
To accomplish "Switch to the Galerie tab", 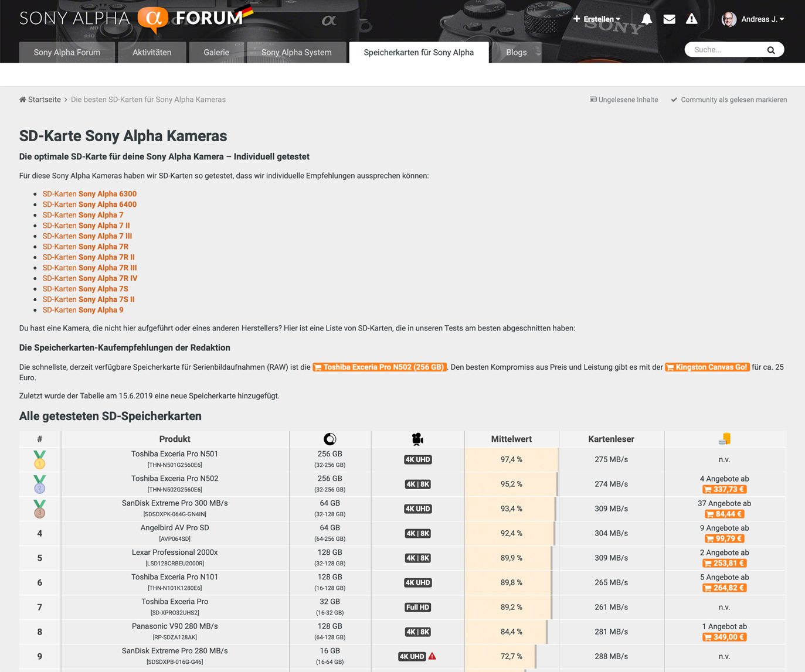I will coord(216,52).
